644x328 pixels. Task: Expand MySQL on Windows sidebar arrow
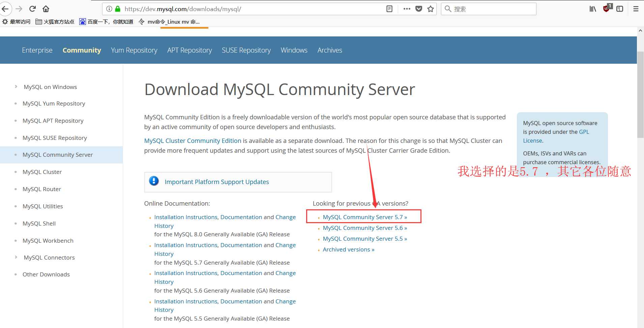[16, 87]
